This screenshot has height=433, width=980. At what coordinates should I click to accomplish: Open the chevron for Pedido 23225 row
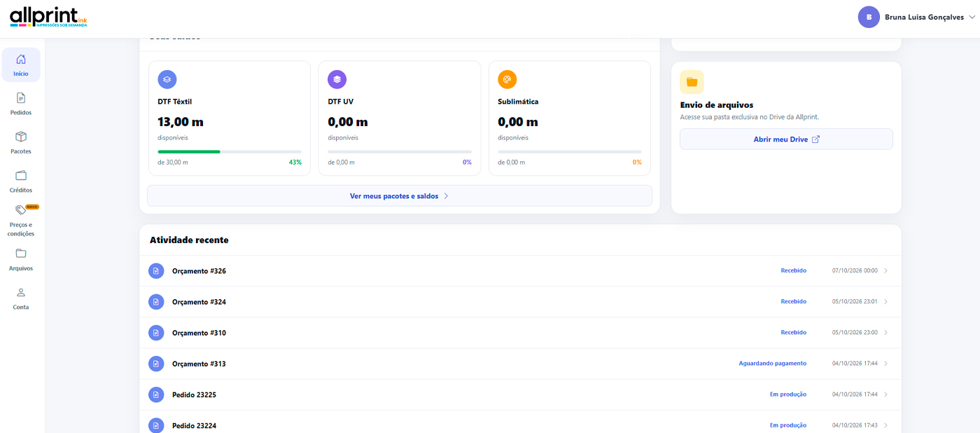point(886,394)
